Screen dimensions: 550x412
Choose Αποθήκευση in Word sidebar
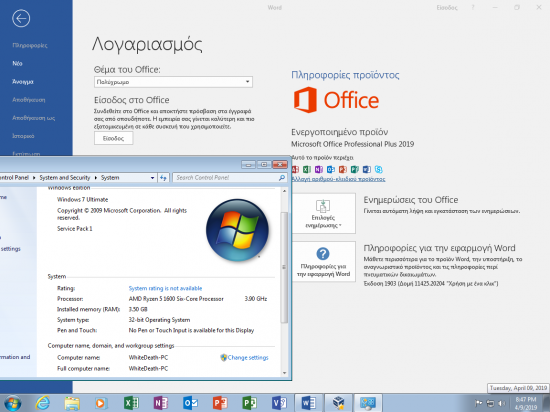point(29,100)
